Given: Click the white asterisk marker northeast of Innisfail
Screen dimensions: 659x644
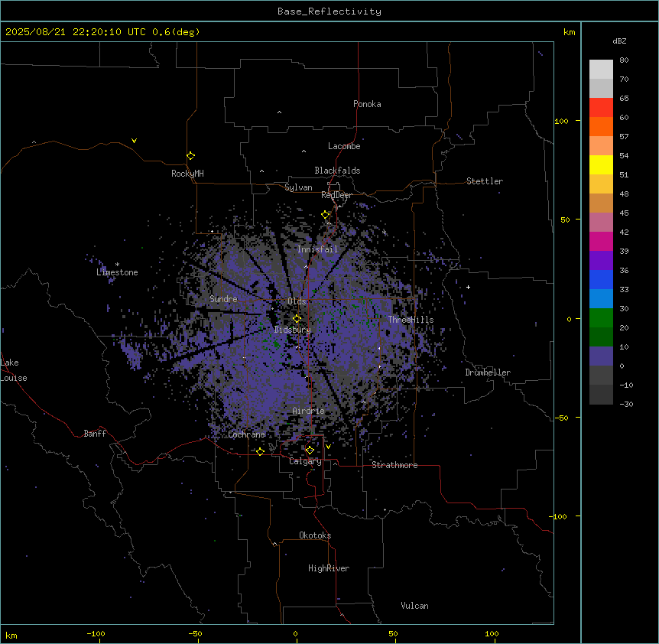Looking at the screenshot, I should pyautogui.click(x=384, y=232).
